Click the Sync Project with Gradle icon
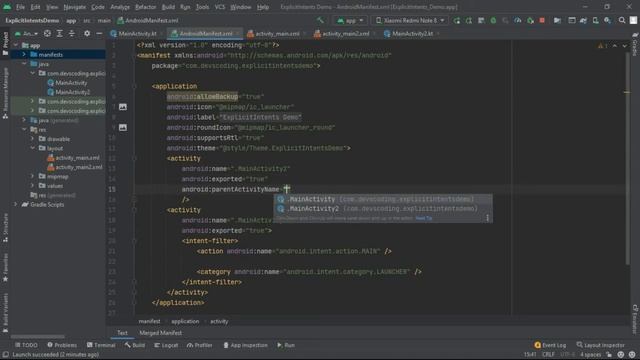 [583, 20]
